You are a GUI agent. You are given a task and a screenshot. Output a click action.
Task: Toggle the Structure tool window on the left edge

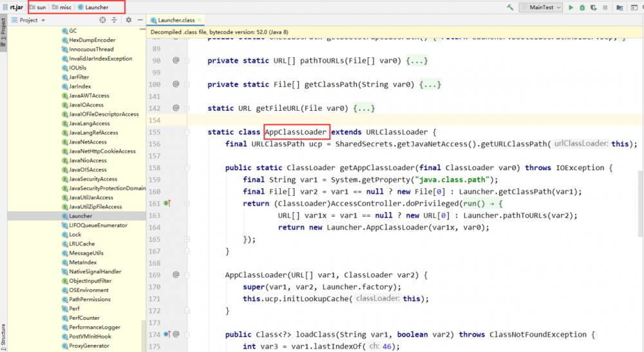pos(3,334)
